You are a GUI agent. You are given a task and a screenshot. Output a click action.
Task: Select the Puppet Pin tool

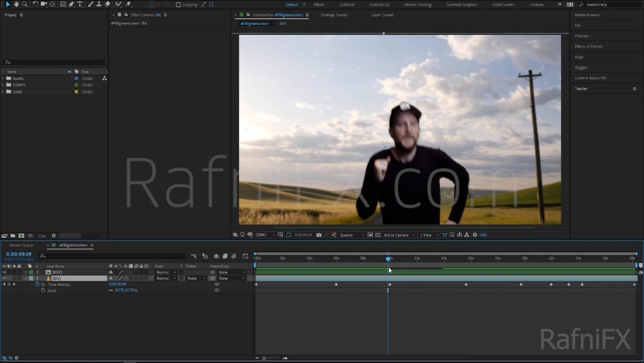(128, 4)
